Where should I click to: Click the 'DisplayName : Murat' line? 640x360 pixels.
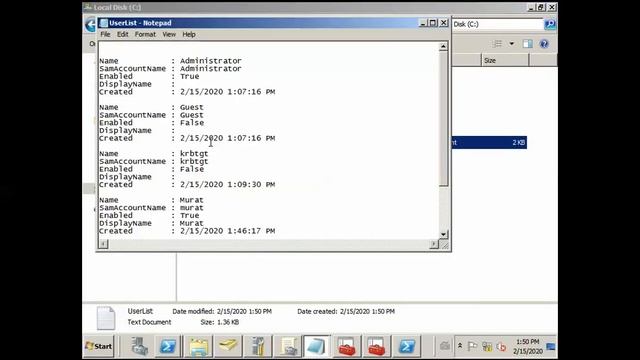point(151,223)
